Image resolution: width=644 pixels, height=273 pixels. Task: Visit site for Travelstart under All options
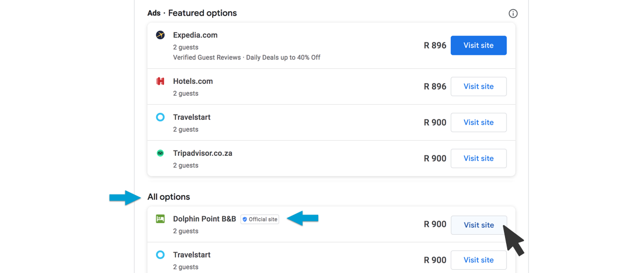(479, 260)
